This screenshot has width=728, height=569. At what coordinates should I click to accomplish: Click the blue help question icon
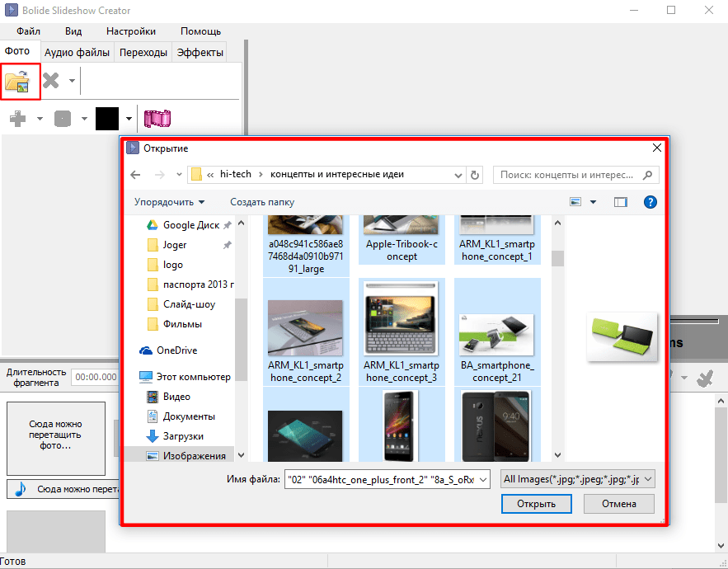(x=651, y=202)
